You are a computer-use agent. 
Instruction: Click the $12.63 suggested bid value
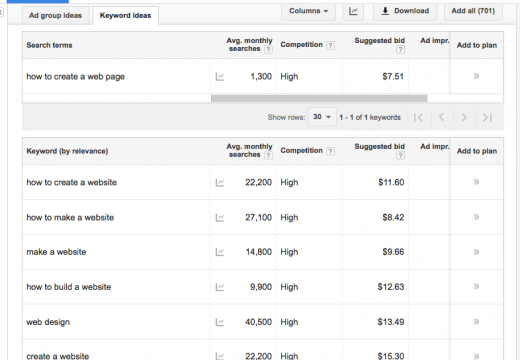[391, 287]
